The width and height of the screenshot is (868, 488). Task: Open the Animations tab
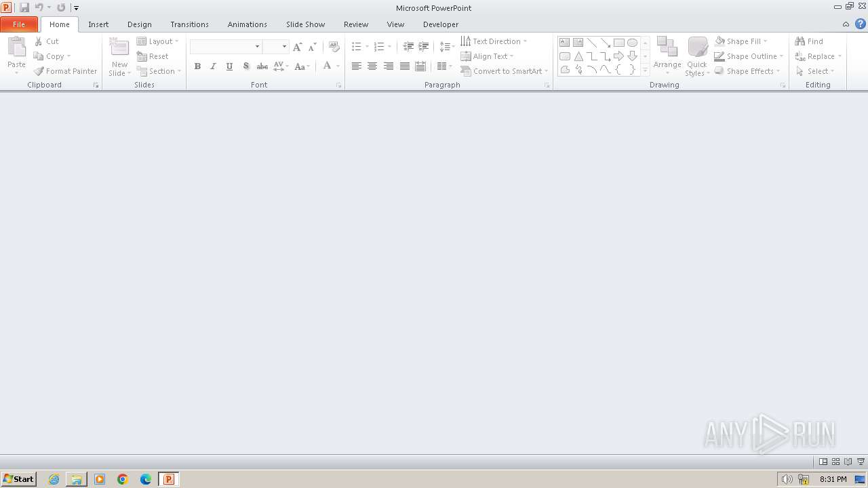tap(247, 24)
